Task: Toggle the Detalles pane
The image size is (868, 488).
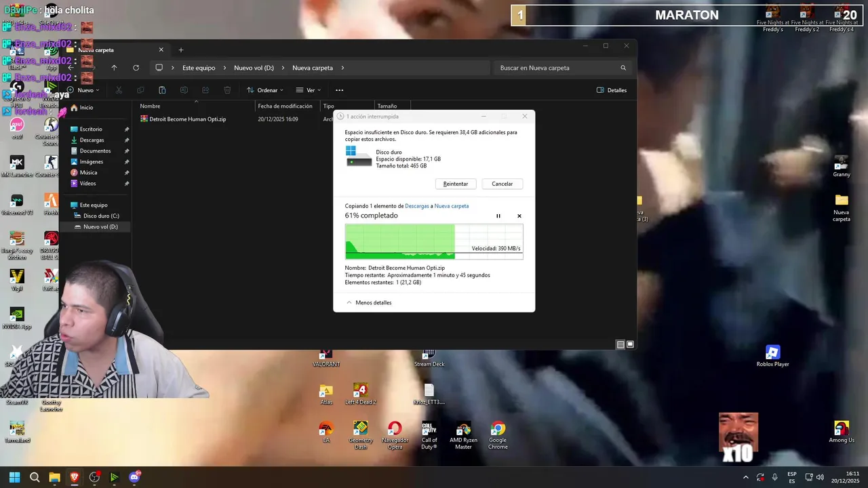Action: point(612,90)
